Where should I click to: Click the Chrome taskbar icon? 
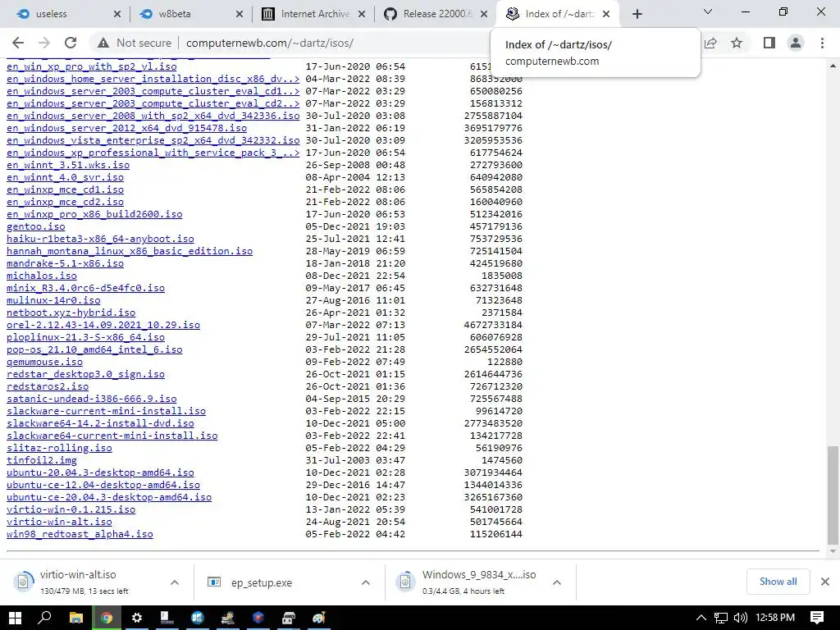(107, 618)
